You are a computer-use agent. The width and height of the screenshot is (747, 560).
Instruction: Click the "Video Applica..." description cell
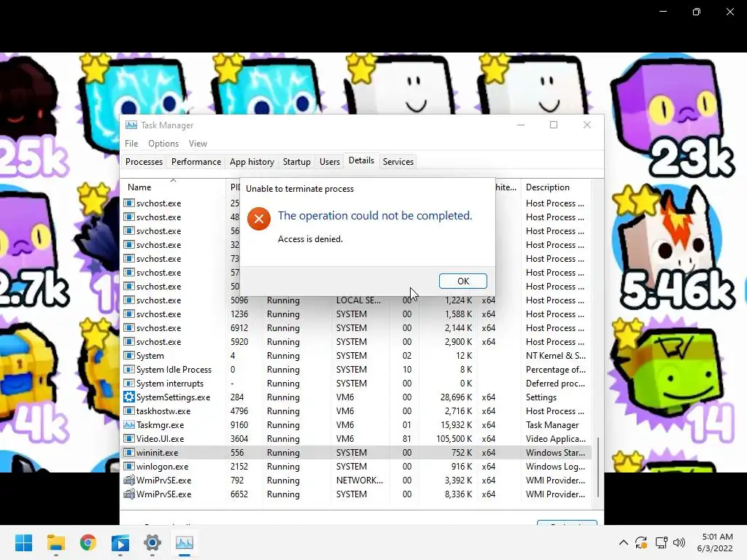click(555, 438)
